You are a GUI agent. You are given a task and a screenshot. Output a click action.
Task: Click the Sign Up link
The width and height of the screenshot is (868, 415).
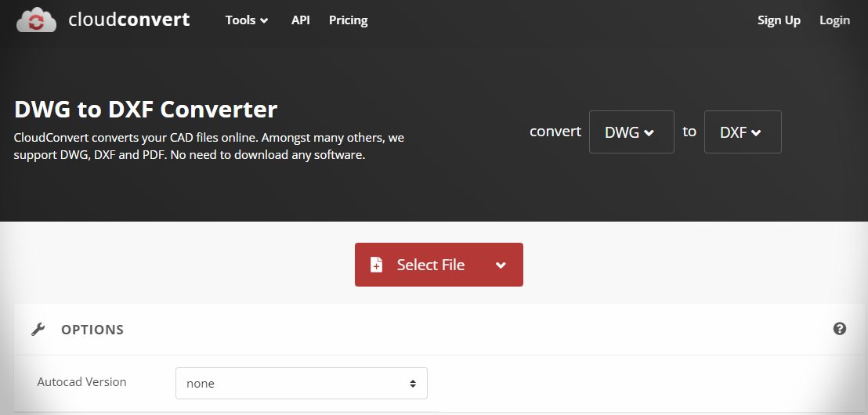(779, 20)
